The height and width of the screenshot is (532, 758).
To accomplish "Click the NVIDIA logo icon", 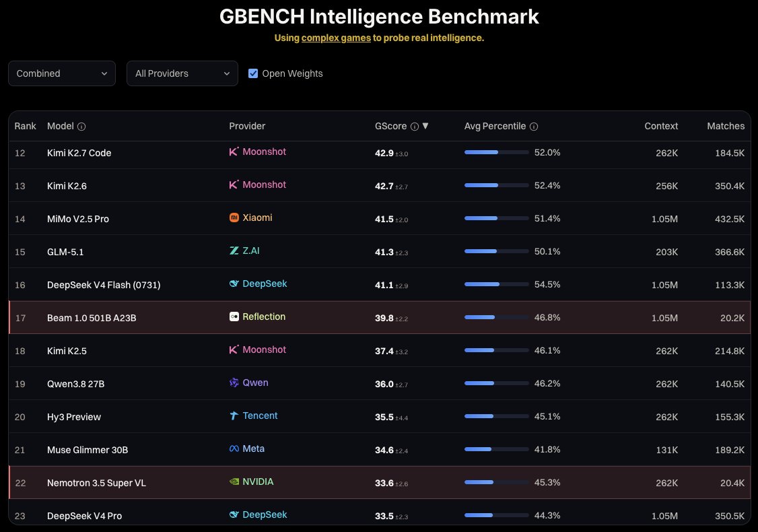I will pos(234,481).
